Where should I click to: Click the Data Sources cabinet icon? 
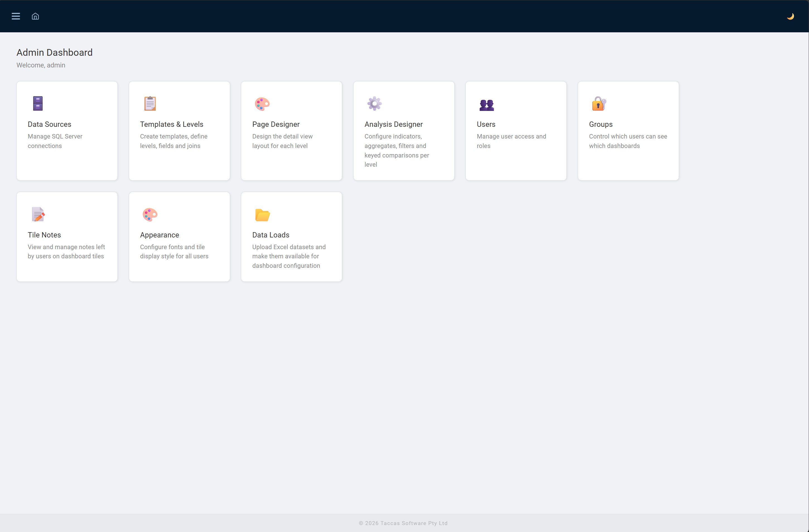point(38,104)
